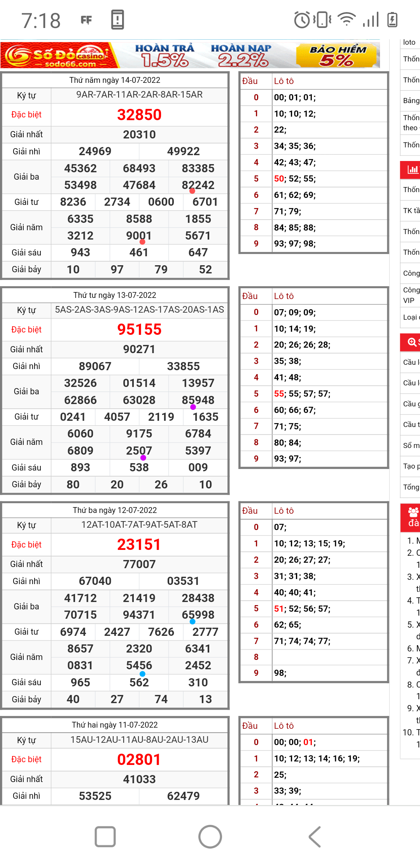Open the 'Loại' sidebar menu item

point(411,317)
